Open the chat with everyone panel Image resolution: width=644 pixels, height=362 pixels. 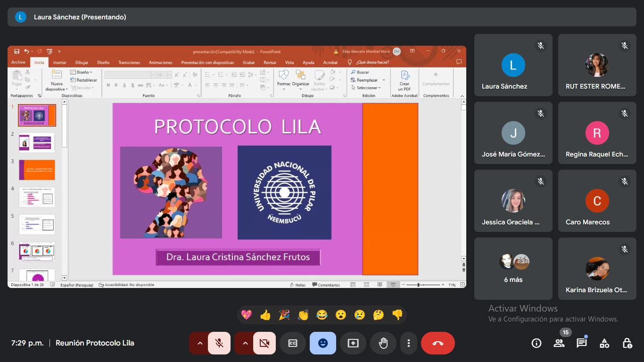(x=582, y=343)
